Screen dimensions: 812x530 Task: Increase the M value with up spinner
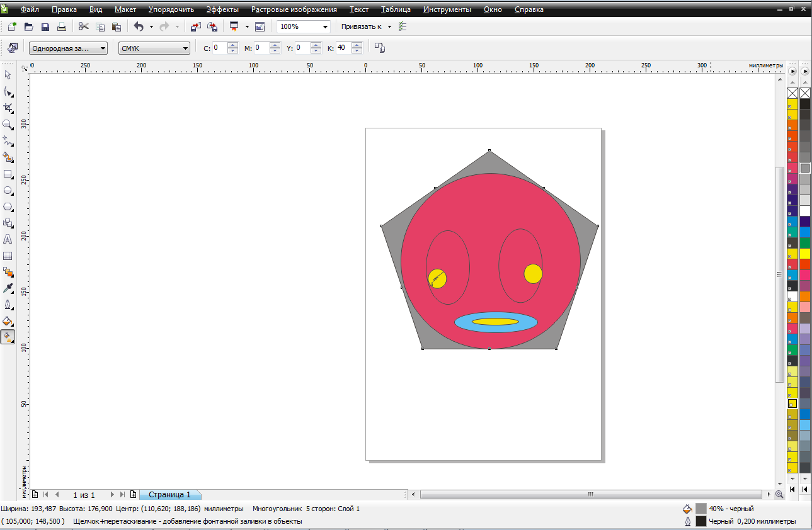point(275,45)
